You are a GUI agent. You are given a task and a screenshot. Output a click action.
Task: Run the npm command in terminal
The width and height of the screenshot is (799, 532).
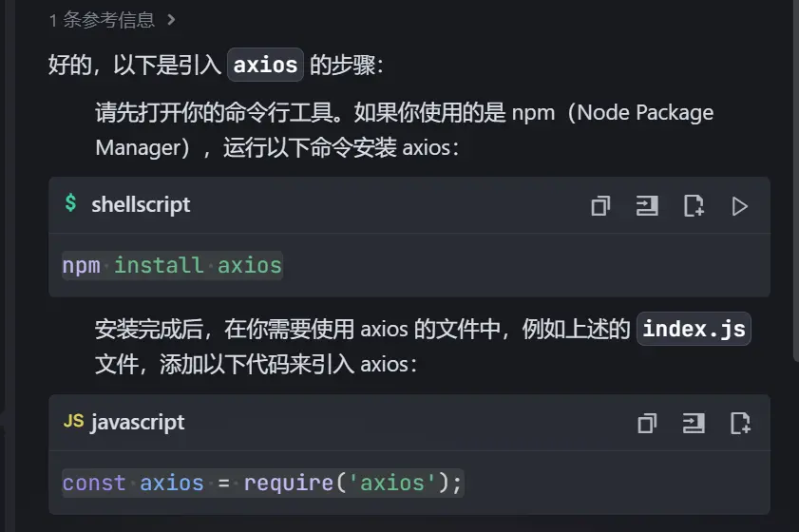pos(740,205)
